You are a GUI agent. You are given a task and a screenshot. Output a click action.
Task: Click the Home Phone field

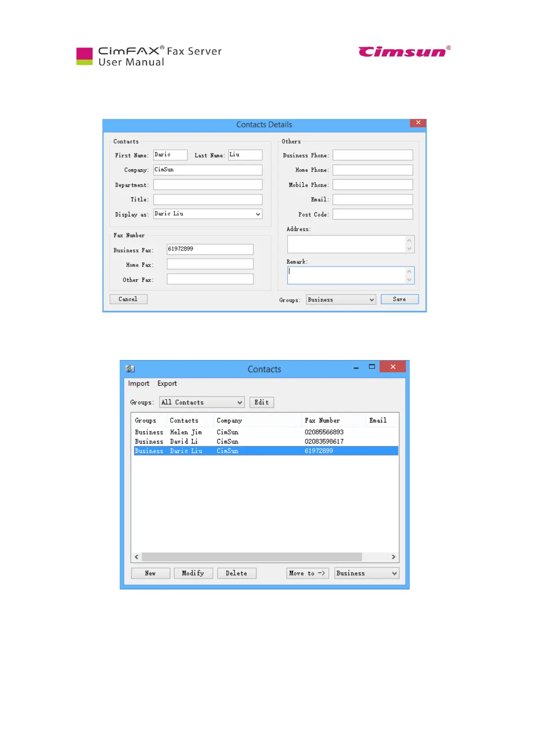(373, 170)
